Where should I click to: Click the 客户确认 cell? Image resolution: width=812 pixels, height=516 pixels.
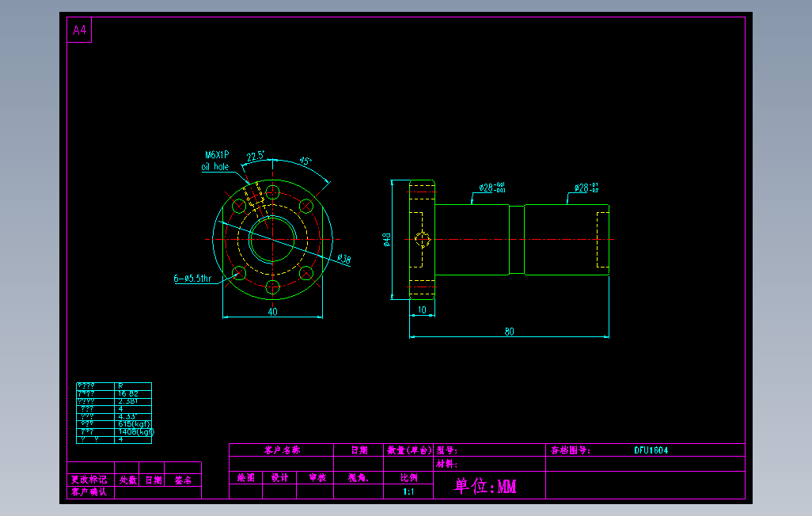[89, 491]
